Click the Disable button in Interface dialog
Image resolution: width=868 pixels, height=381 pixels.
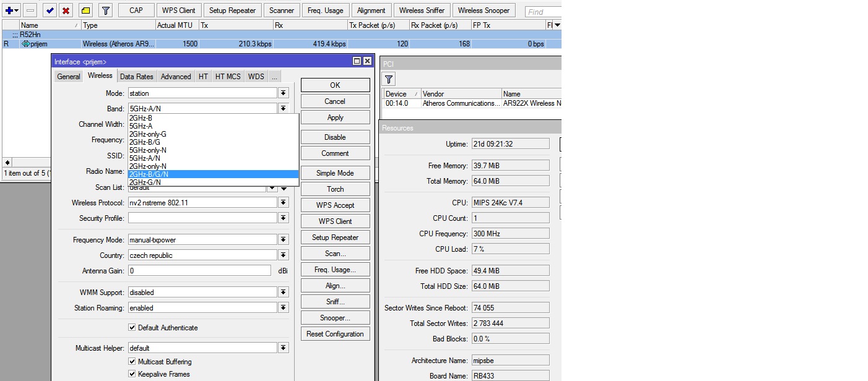pos(335,137)
